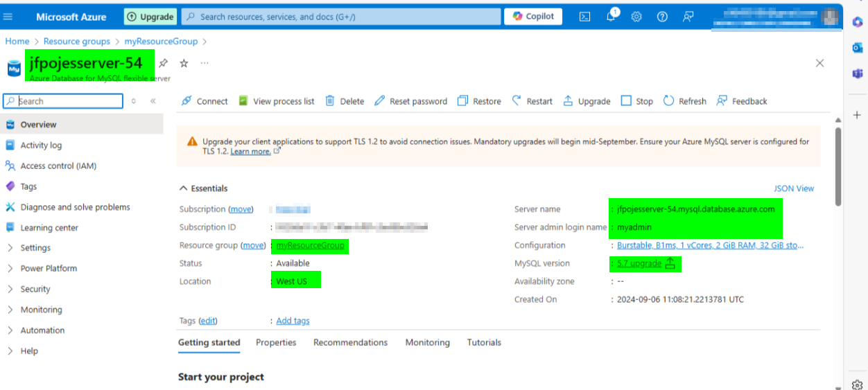The image size is (868, 390).
Task: Open the JSON View link
Action: tap(794, 188)
